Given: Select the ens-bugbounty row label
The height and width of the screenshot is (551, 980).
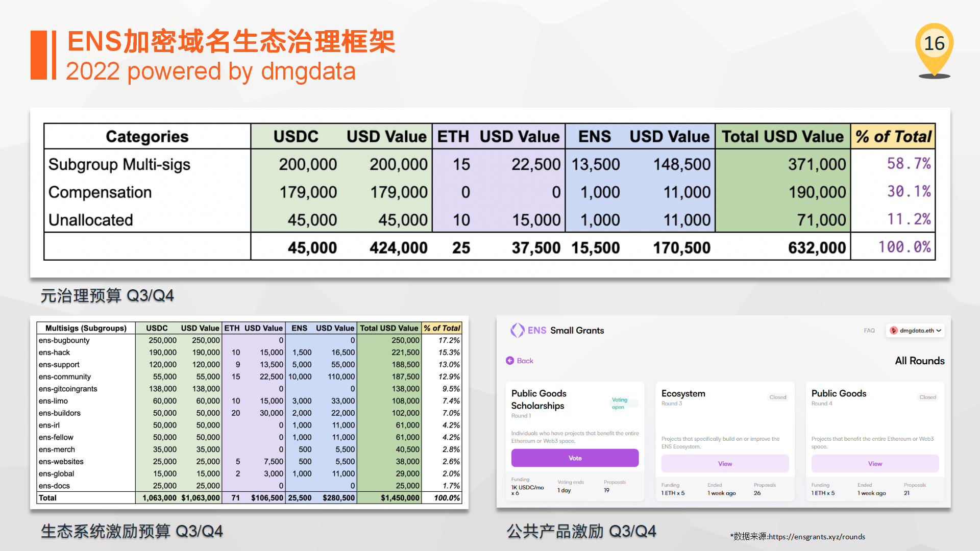Looking at the screenshot, I should [64, 340].
